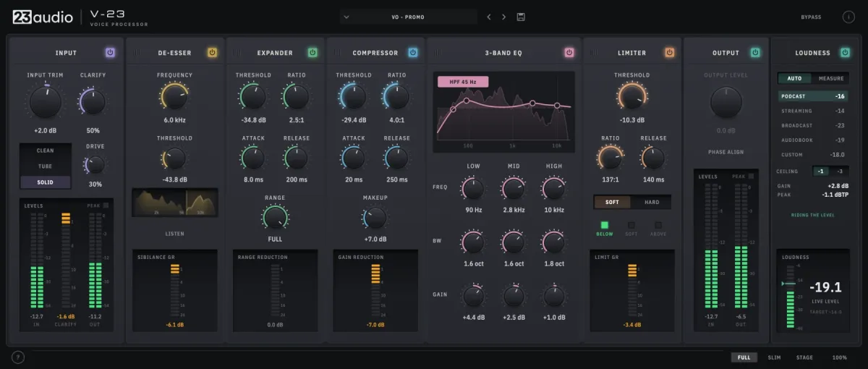Screen dimensions: 868x369
Task: Select Soft limiter mode
Action: (x=613, y=202)
